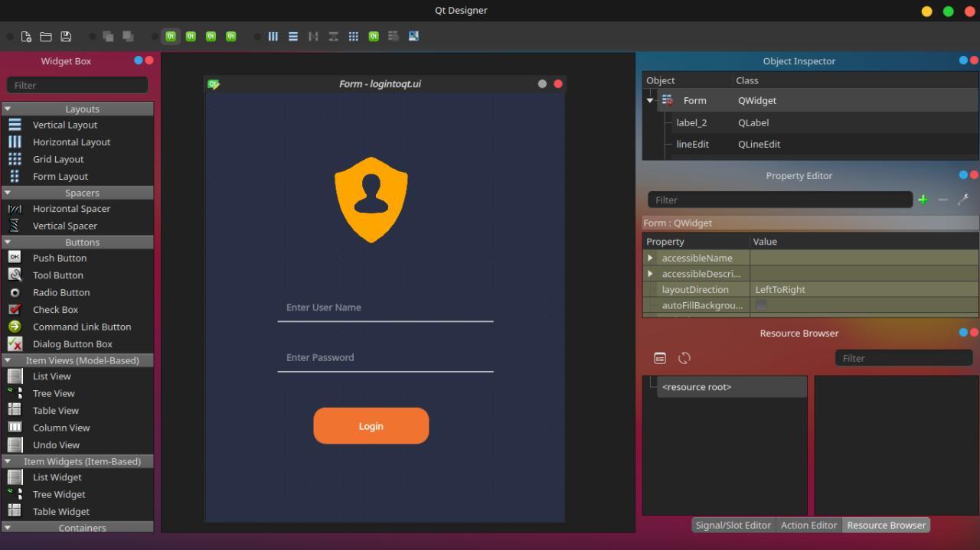Screen dimensions: 980x550
Task: Open Property Editor configure wrench icon
Action: (x=963, y=200)
